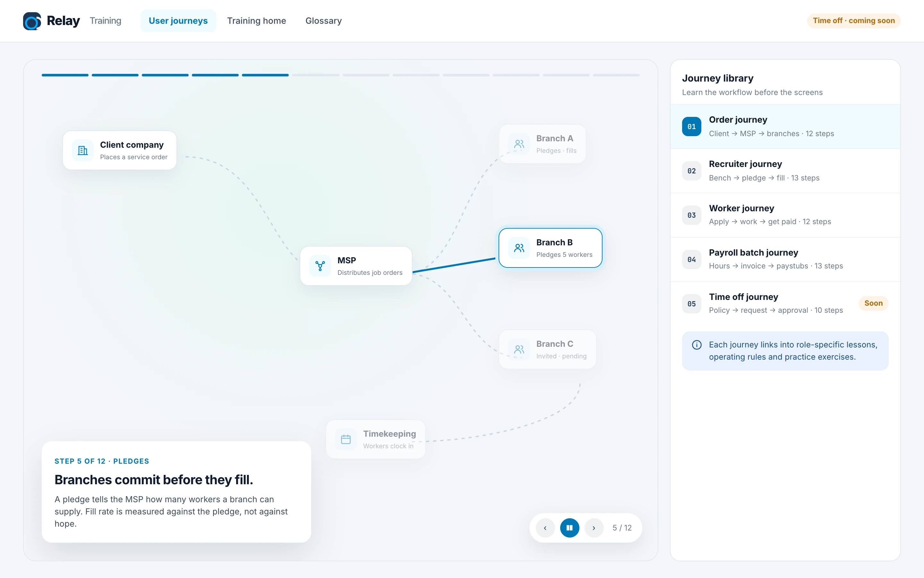Click the Client company building icon
This screenshot has width=924, height=578.
pyautogui.click(x=82, y=151)
